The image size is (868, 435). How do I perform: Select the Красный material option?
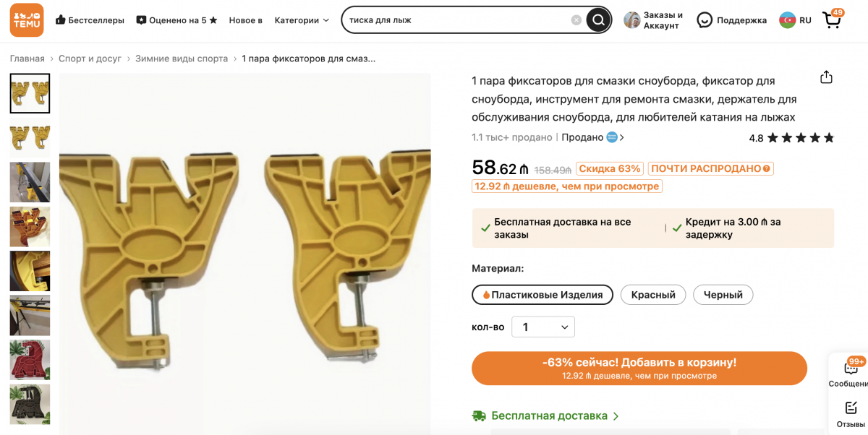coord(653,295)
